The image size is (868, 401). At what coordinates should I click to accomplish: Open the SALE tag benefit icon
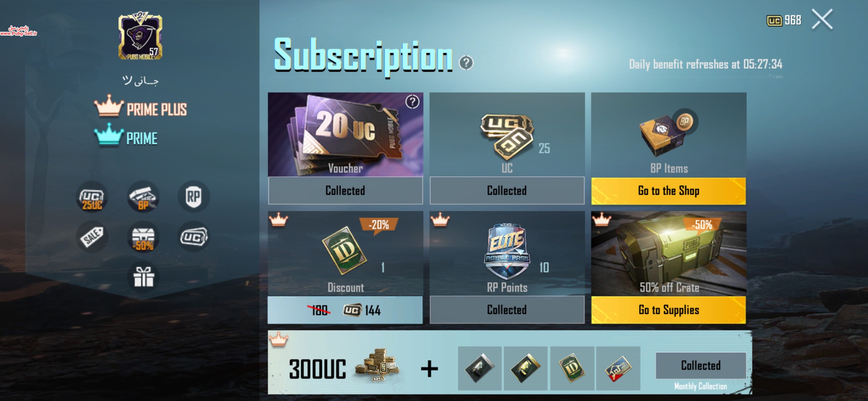click(x=92, y=237)
